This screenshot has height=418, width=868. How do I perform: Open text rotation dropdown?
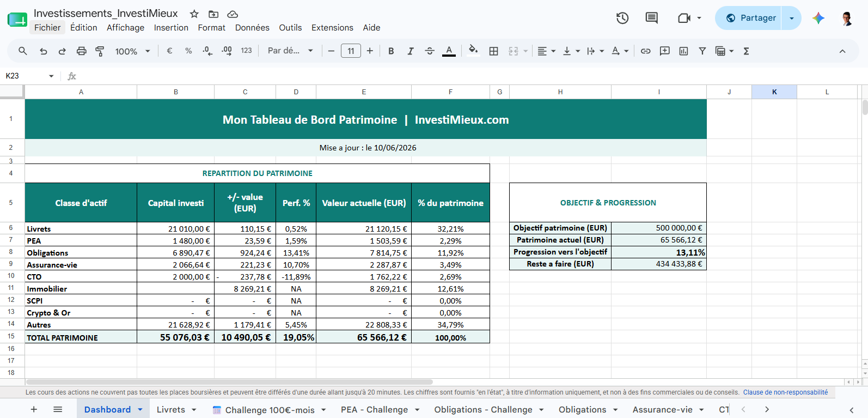pyautogui.click(x=620, y=51)
